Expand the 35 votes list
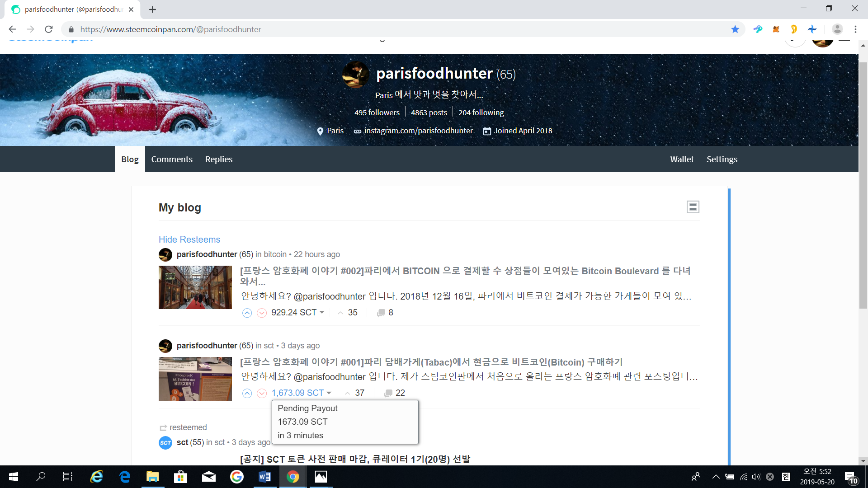Screen dimensions: 868x488 coord(348,313)
